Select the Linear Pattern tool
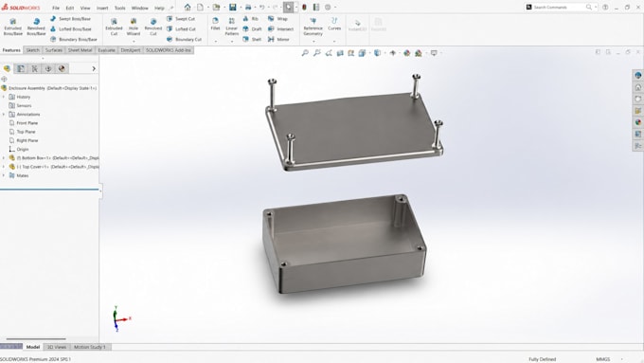 [232, 27]
